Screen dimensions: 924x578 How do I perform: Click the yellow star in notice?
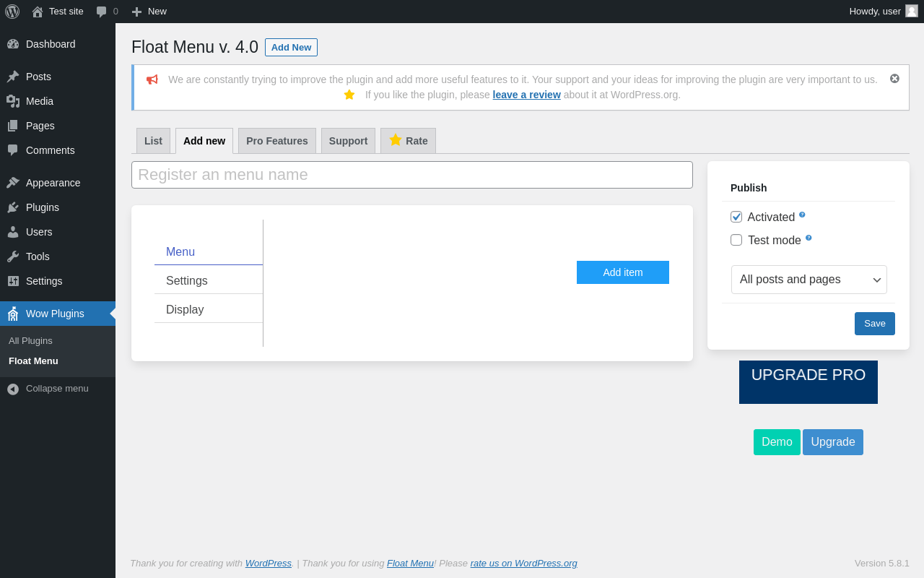[349, 95]
